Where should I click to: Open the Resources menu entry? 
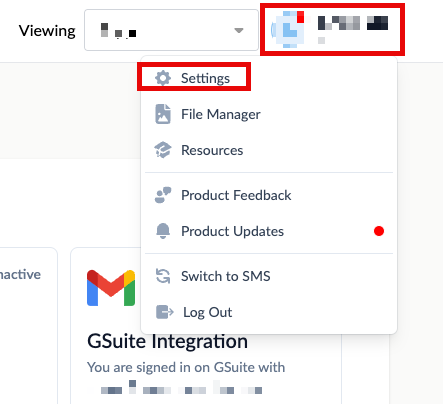[269, 150]
